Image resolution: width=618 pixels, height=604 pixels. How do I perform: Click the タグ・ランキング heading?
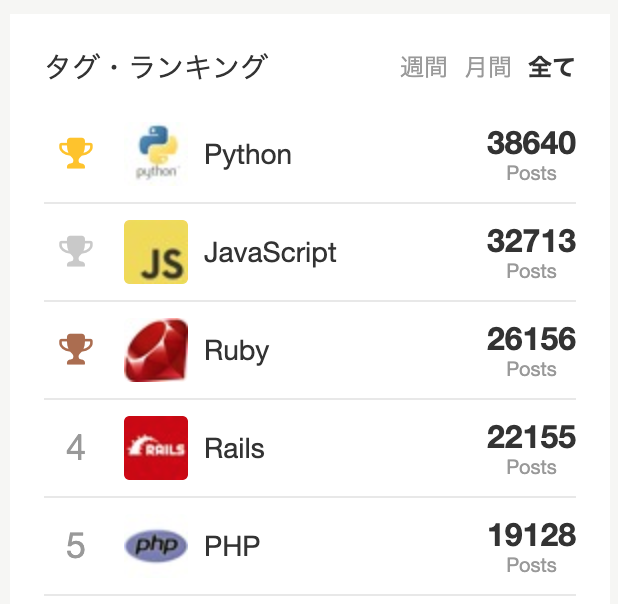[157, 67]
